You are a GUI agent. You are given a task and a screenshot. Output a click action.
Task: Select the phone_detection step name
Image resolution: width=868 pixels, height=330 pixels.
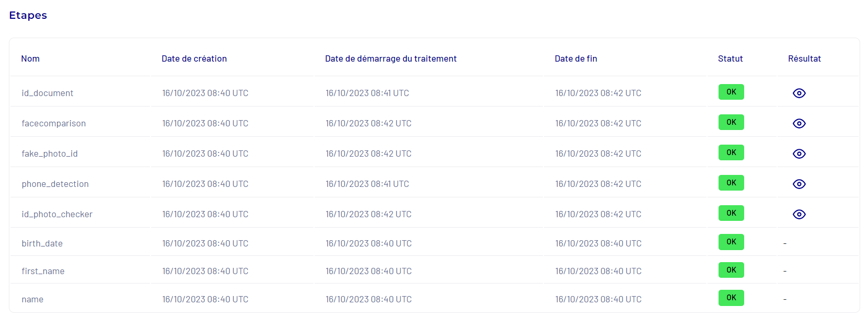(x=55, y=184)
